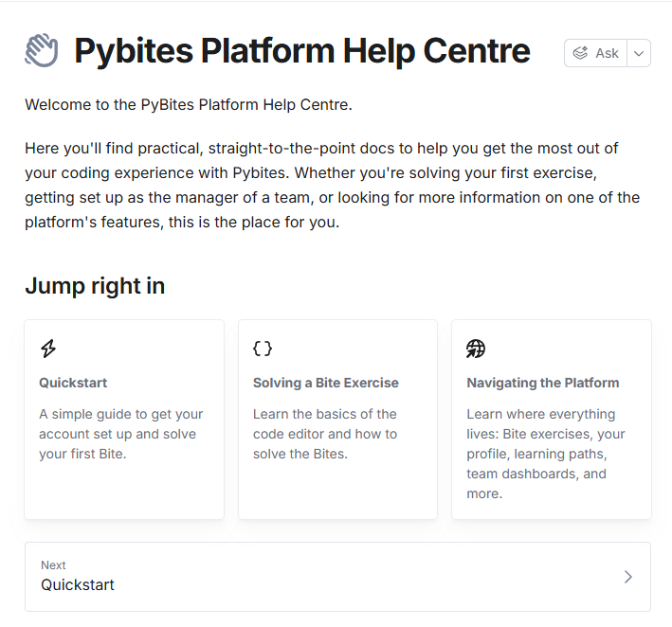Click the lightning bolt Quickstart icon

[48, 349]
